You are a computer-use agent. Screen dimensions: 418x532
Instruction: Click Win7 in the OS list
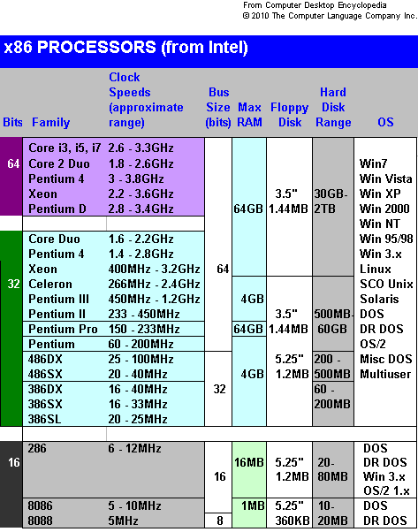373,163
